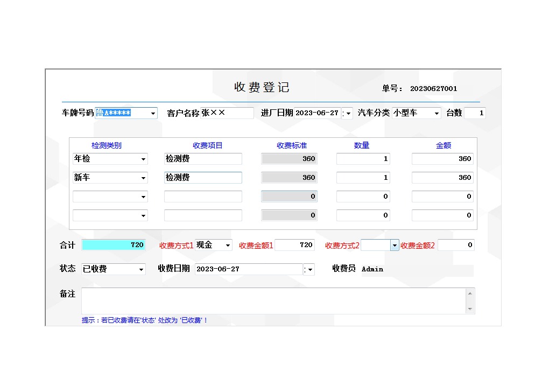Viewport: 556px width, 392px height.
Task: Click the 收费员 field showing Admin
Action: point(417,269)
